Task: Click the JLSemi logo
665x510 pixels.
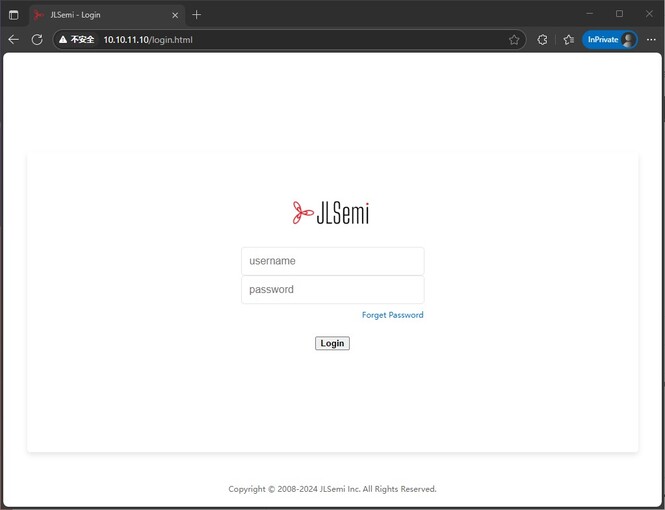Action: [x=331, y=213]
